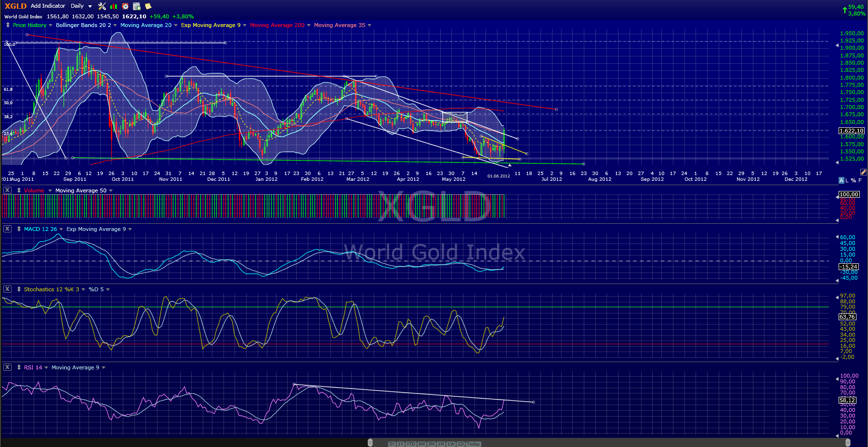Click the 63,76 Stochastics value label
Image resolution: width=868 pixels, height=447 pixels.
[x=847, y=317]
